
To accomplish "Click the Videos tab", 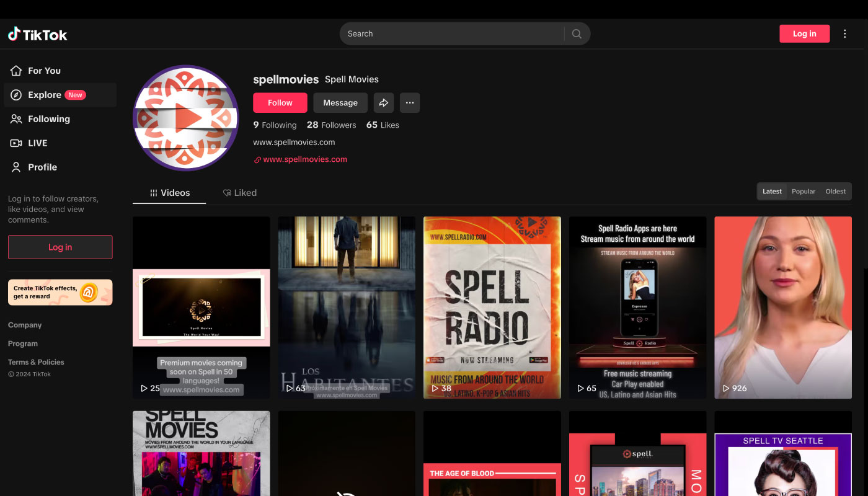I will 169,193.
